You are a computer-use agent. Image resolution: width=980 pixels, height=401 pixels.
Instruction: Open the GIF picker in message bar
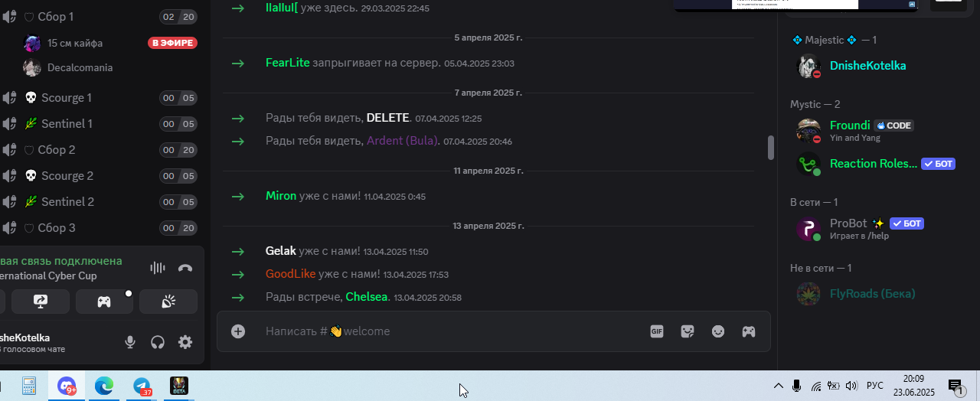click(657, 331)
